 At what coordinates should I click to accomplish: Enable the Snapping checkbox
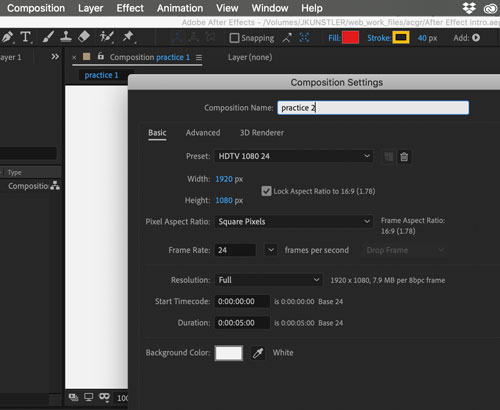(x=234, y=38)
